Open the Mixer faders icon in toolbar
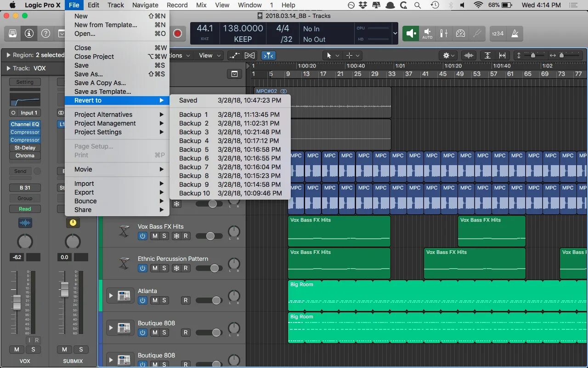 (x=444, y=34)
